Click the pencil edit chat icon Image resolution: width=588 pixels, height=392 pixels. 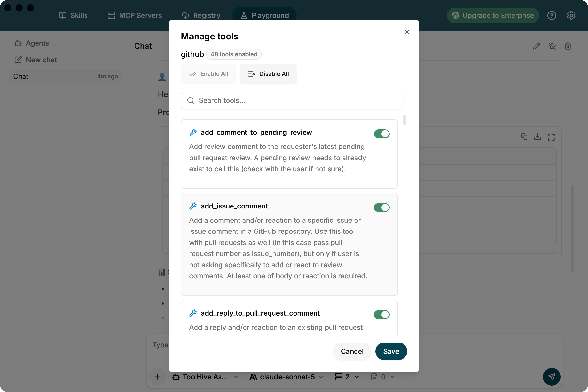537,46
